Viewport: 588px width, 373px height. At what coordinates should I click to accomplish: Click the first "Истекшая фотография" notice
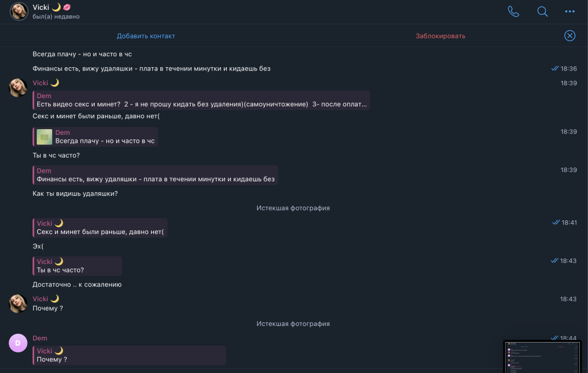point(293,208)
